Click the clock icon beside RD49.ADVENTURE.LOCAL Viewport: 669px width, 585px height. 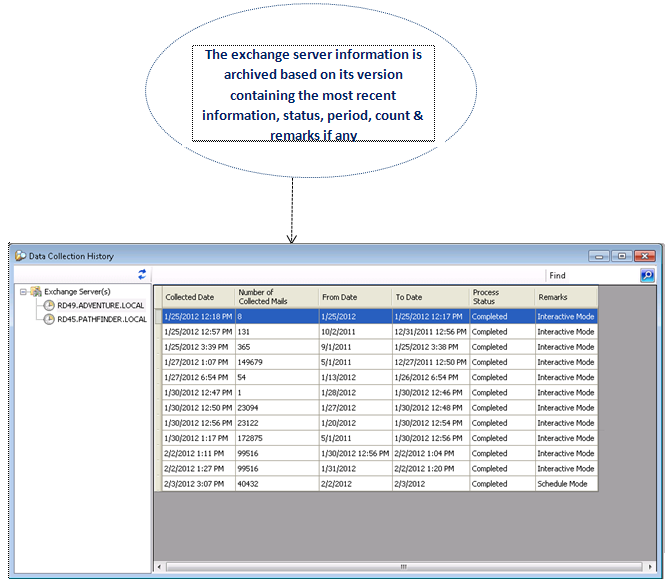tap(49, 306)
